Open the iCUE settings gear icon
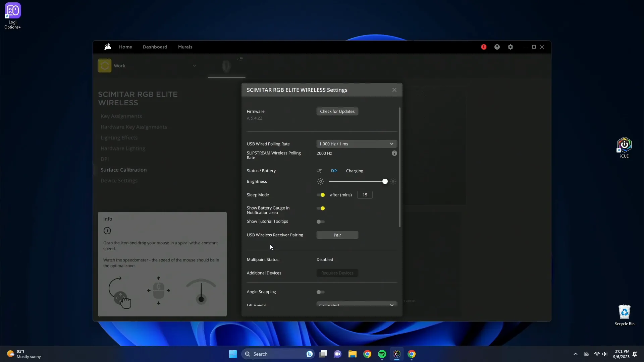Image resolution: width=644 pixels, height=362 pixels. click(511, 47)
